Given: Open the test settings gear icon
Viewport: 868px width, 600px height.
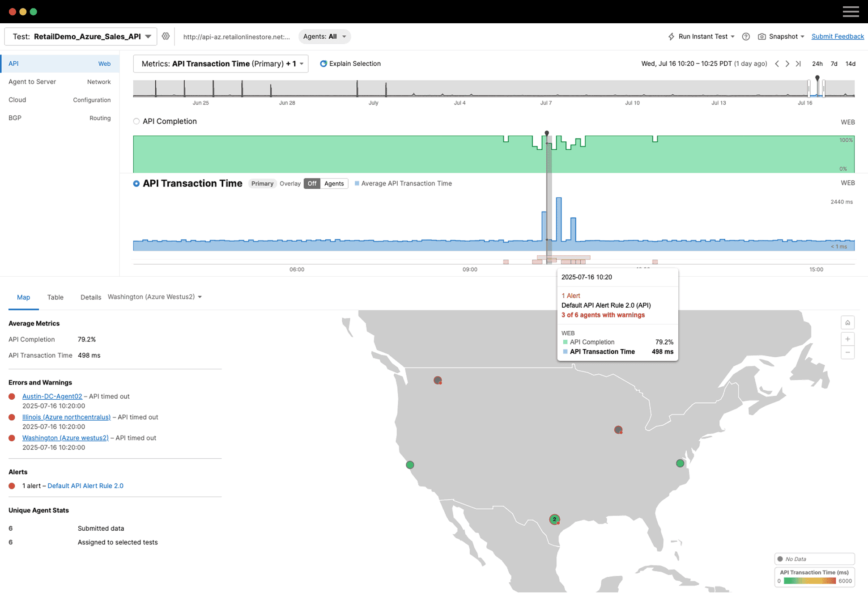Looking at the screenshot, I should click(x=166, y=36).
